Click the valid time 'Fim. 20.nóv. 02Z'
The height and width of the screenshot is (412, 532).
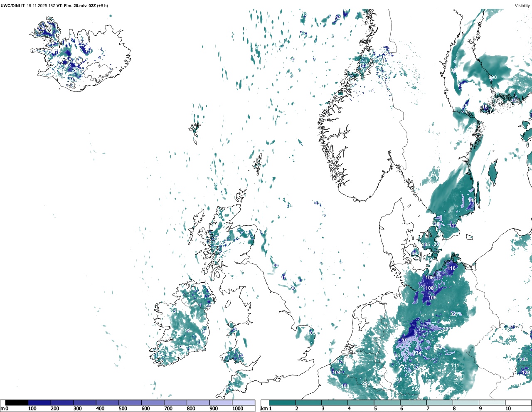click(79, 5)
